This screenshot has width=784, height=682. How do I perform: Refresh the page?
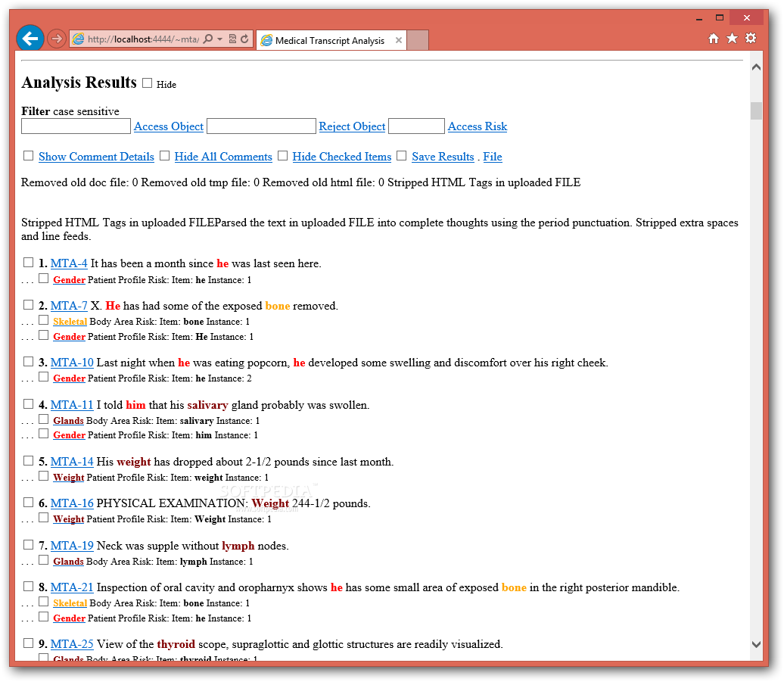click(244, 39)
